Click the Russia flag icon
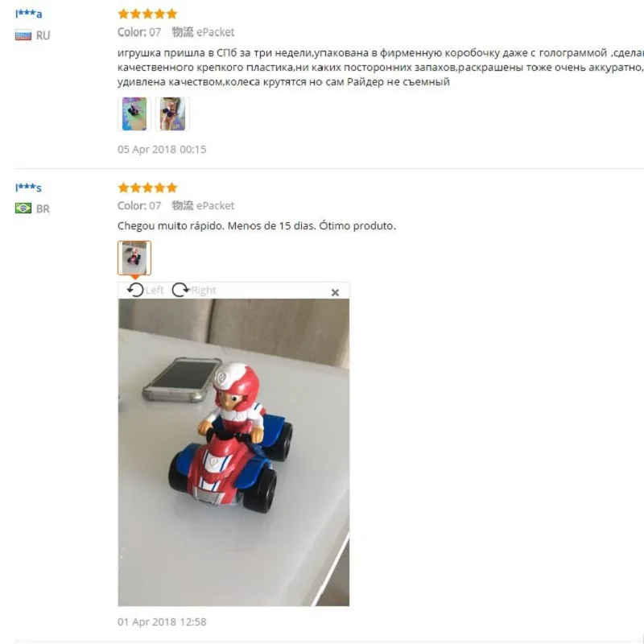The height and width of the screenshot is (644, 644). click(23, 35)
